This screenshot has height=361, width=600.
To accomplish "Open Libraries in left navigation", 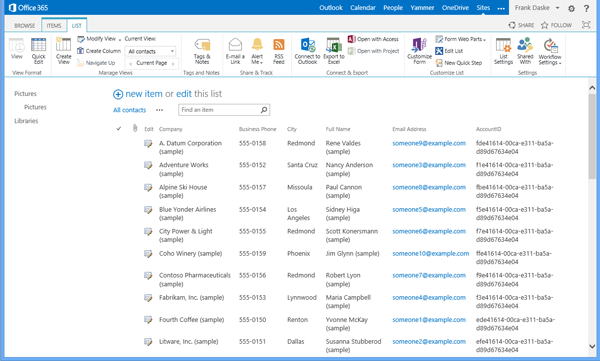I will pyautogui.click(x=26, y=121).
